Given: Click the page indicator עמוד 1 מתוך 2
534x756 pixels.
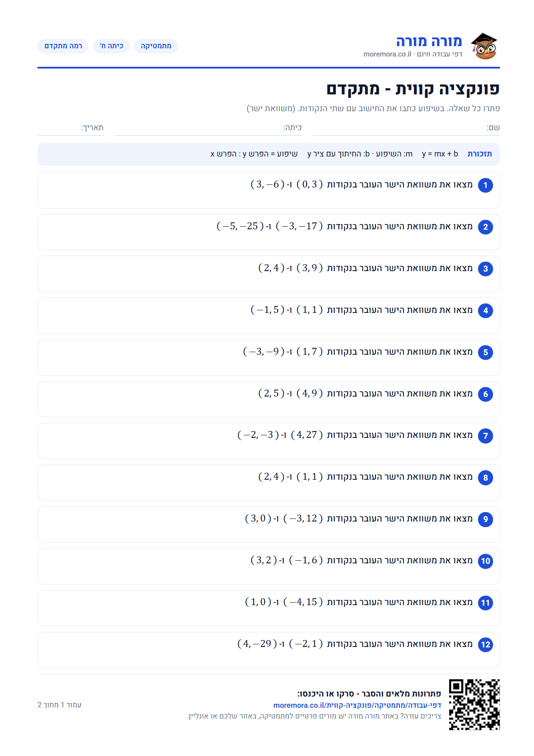Looking at the screenshot, I should click(x=59, y=705).
